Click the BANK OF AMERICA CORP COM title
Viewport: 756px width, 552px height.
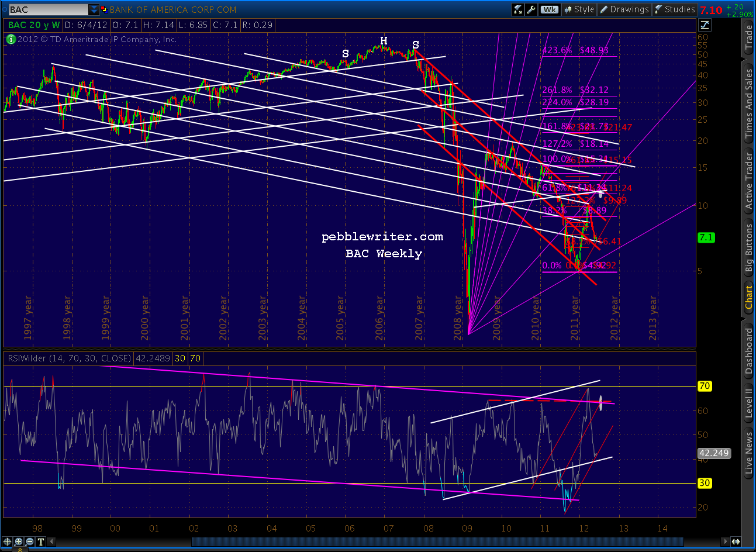pos(173,10)
